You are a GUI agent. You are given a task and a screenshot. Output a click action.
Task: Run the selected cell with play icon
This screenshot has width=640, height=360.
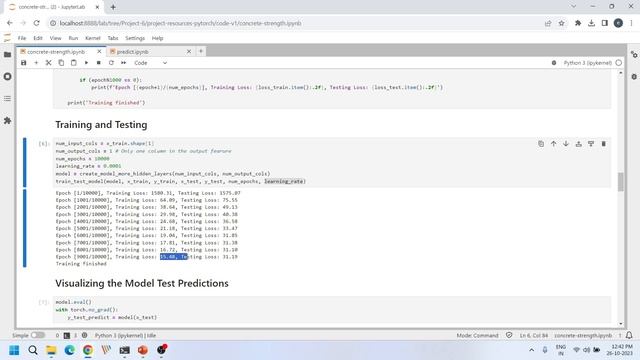click(86, 63)
